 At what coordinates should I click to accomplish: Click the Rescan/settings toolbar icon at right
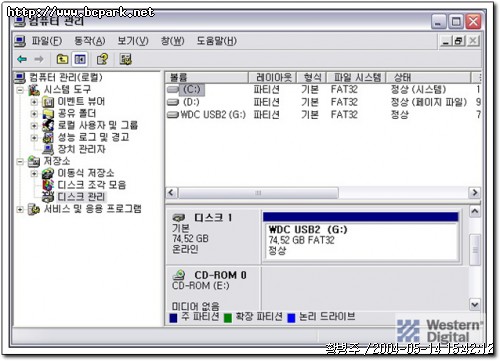point(126,59)
